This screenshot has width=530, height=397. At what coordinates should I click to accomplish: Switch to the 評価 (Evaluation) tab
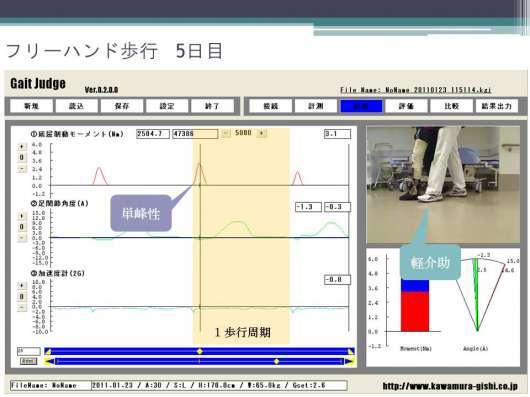coord(406,106)
